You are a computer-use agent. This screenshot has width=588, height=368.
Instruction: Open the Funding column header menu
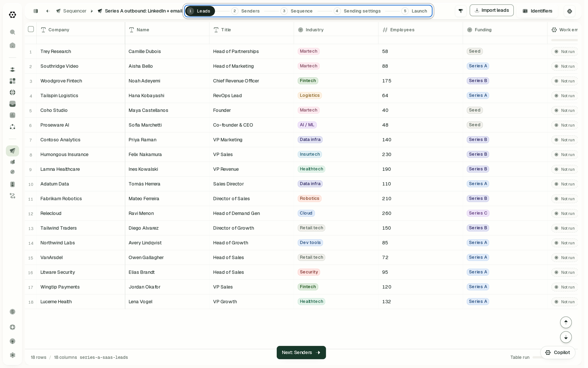click(505, 29)
